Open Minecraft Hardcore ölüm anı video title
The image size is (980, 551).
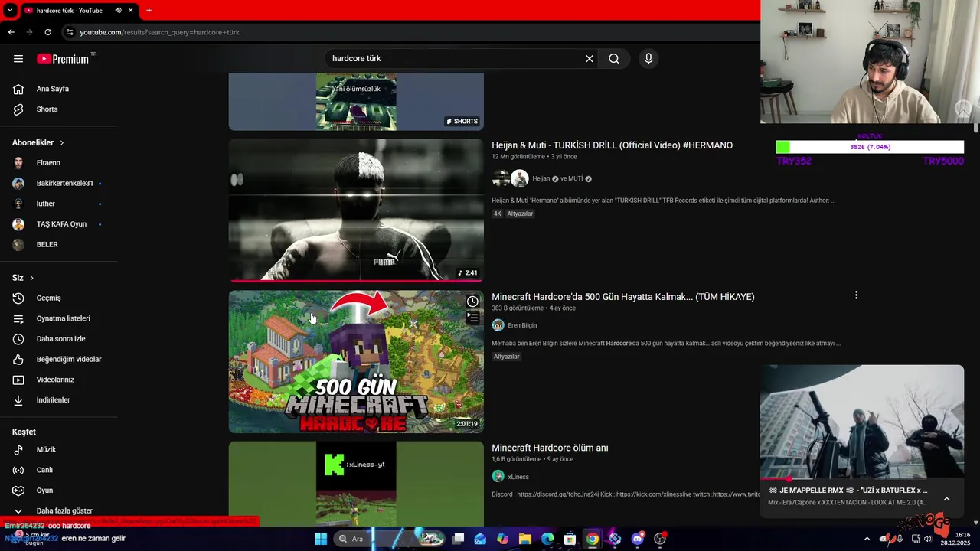[550, 448]
